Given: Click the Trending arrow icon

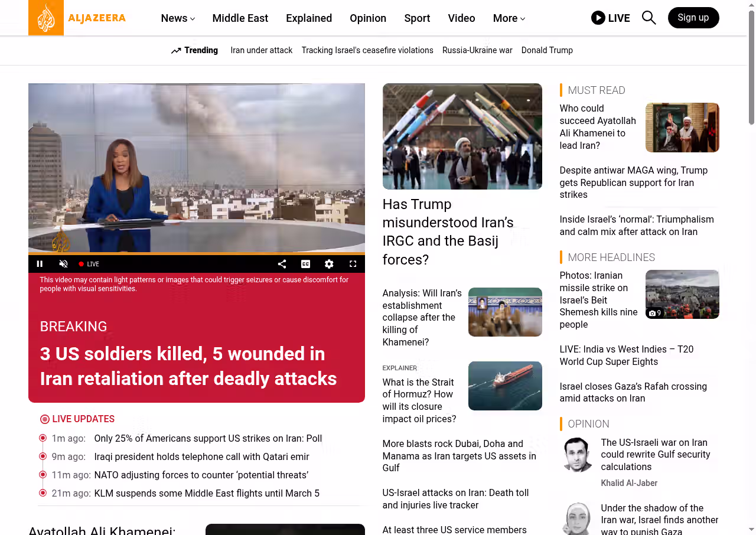Looking at the screenshot, I should click(x=176, y=51).
